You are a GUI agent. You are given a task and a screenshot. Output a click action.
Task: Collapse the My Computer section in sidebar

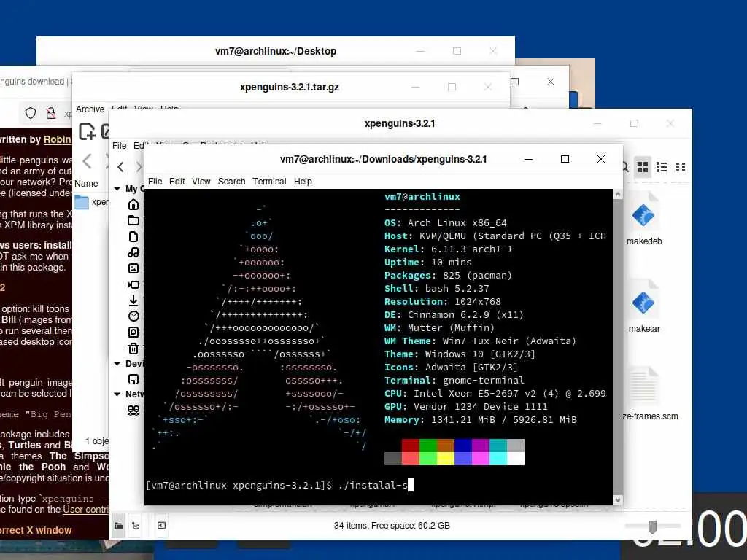(x=117, y=189)
